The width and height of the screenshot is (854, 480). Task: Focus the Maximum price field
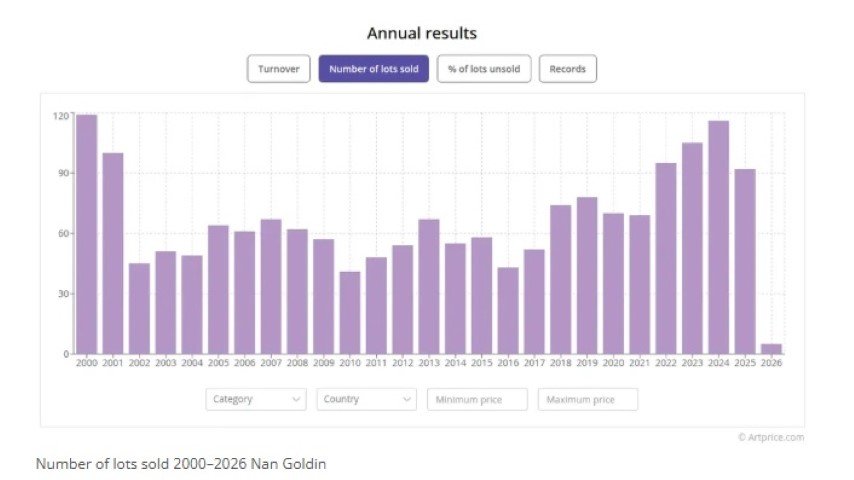(587, 399)
